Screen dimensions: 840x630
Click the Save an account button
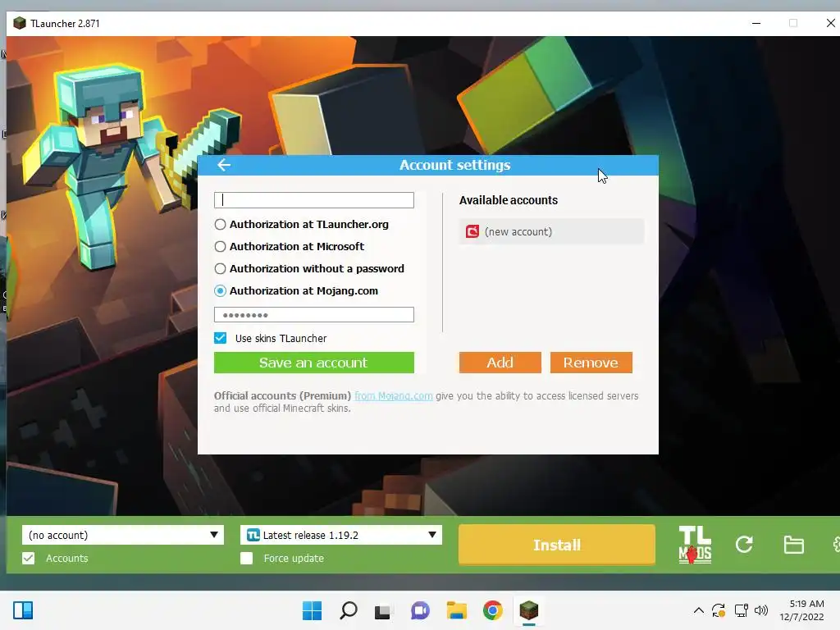tap(314, 363)
